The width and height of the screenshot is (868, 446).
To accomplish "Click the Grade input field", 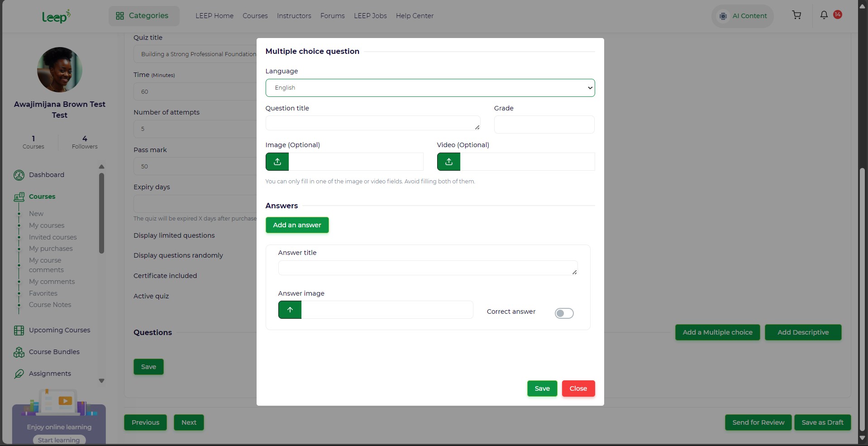I will click(x=544, y=125).
